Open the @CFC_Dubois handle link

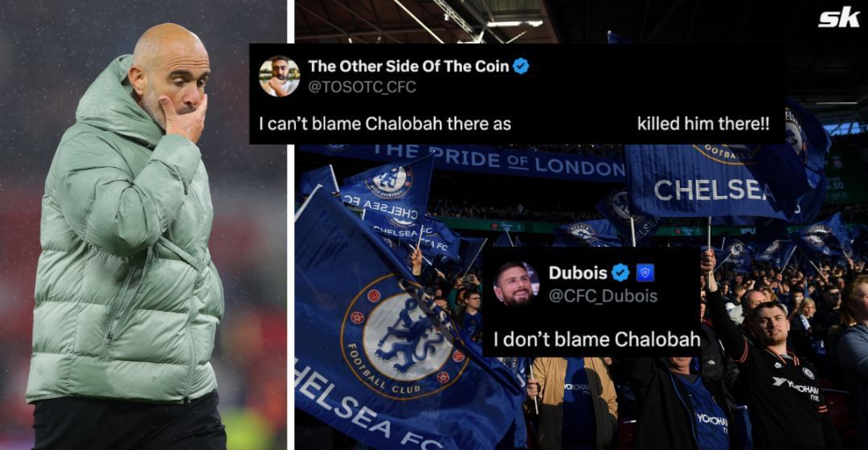click(603, 297)
